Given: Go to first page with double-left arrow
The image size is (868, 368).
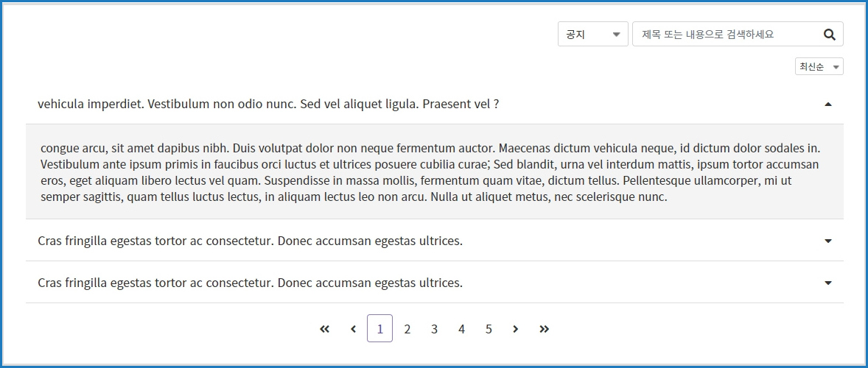Looking at the screenshot, I should click(x=325, y=329).
